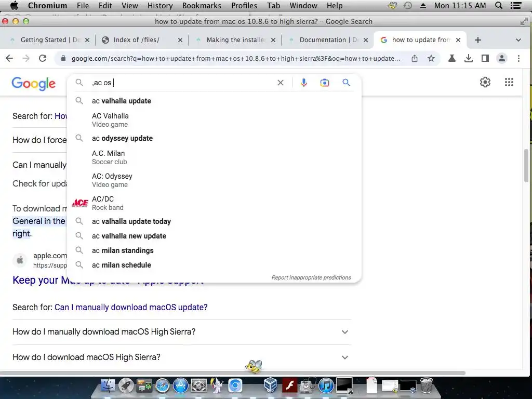Click inside the Google search field
The width and height of the screenshot is (532, 399).
point(181,83)
